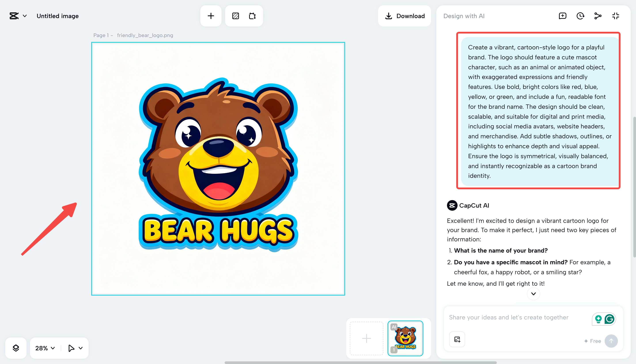Open the pointer tool options dropdown
636x364 pixels.
pos(81,348)
